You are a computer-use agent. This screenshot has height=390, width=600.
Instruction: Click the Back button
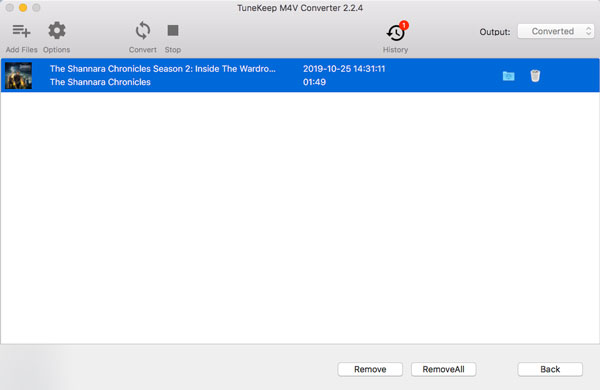coord(550,369)
